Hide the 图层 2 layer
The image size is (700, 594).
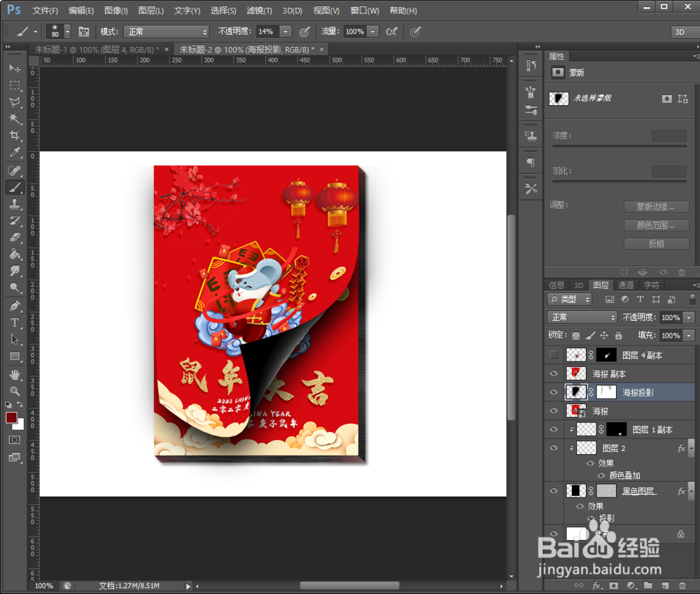coord(554,448)
